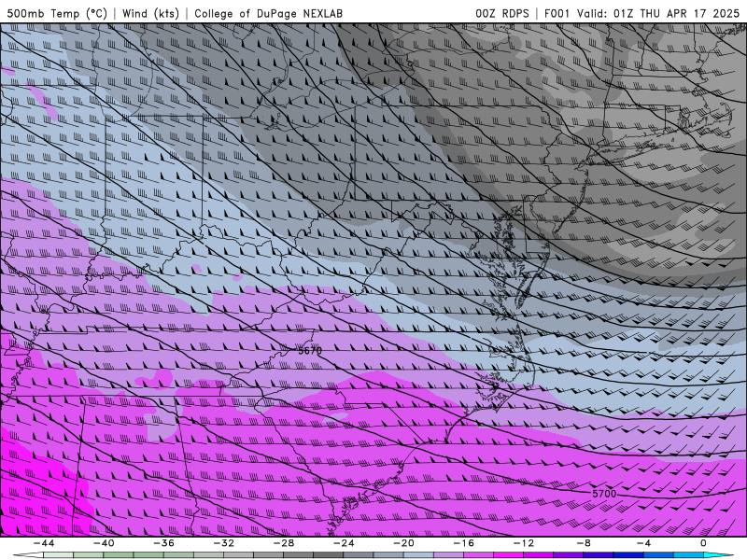Click the -20 color bar label
Image resolution: width=747 pixels, height=560 pixels.
tap(403, 543)
